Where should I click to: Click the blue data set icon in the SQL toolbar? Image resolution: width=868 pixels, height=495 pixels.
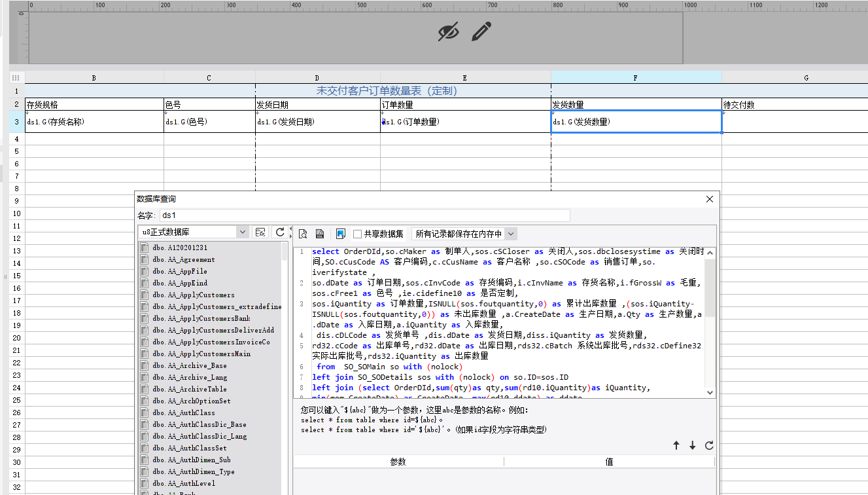(340, 234)
